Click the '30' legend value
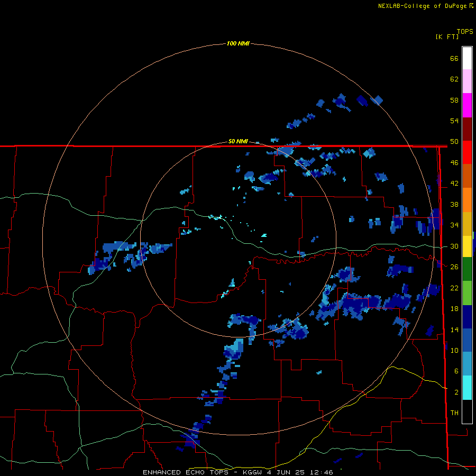This screenshot has width=476, height=476. pyautogui.click(x=454, y=246)
